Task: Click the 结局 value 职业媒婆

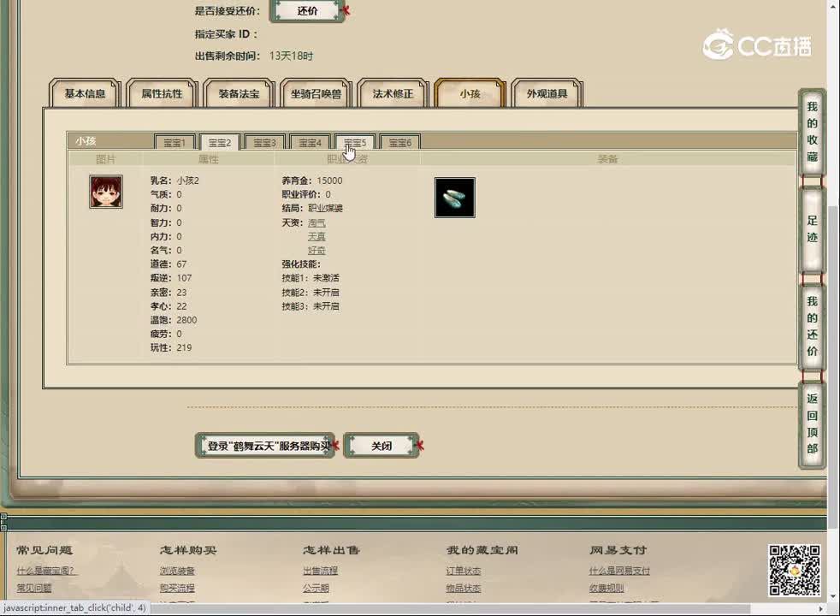Action: (x=325, y=209)
